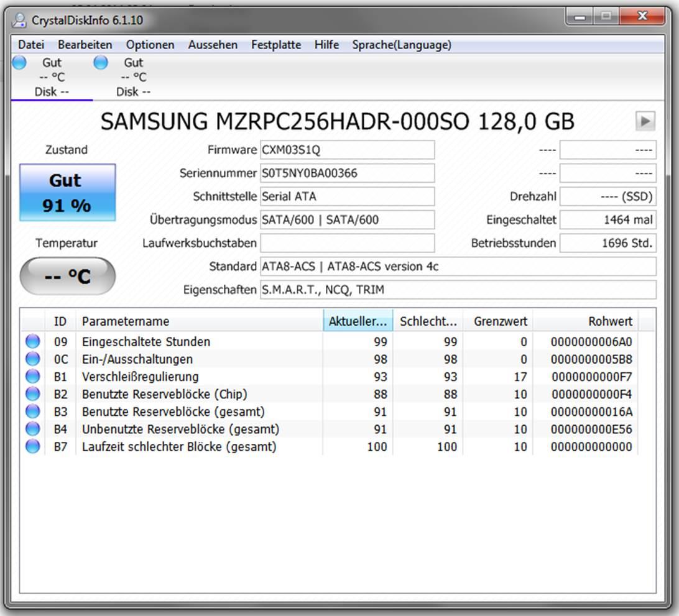Click the Grenzwert column header

point(498,321)
